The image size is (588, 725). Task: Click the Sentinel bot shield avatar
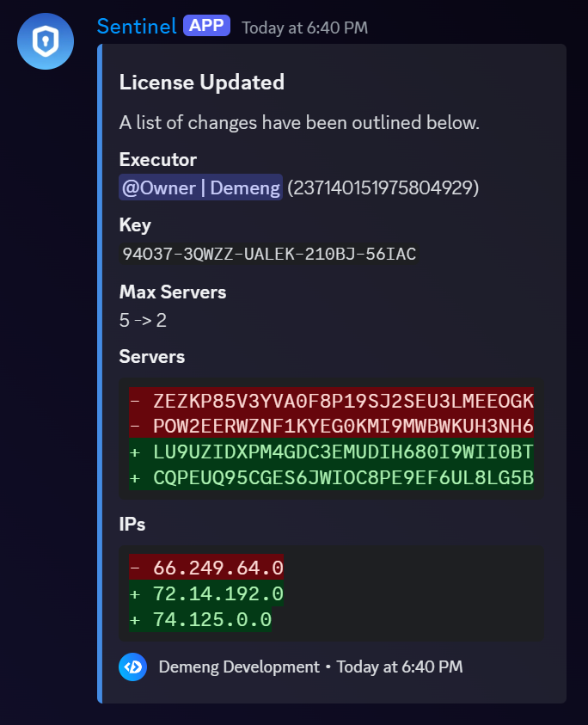pyautogui.click(x=45, y=41)
